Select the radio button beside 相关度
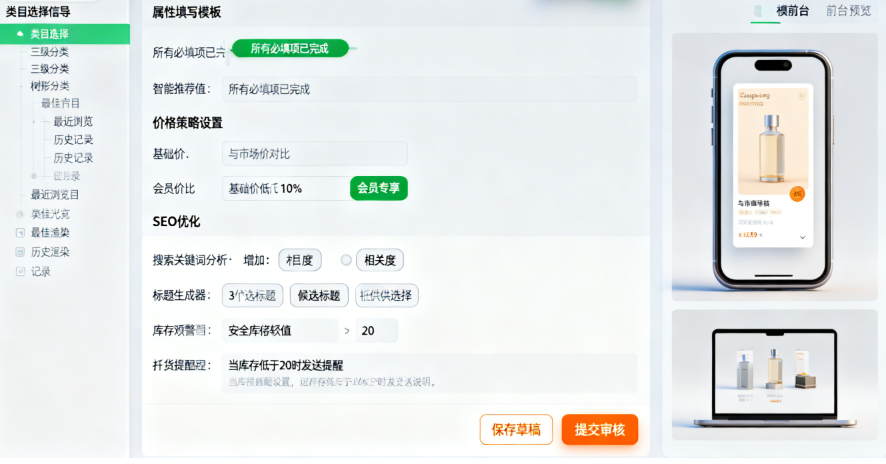 (346, 260)
